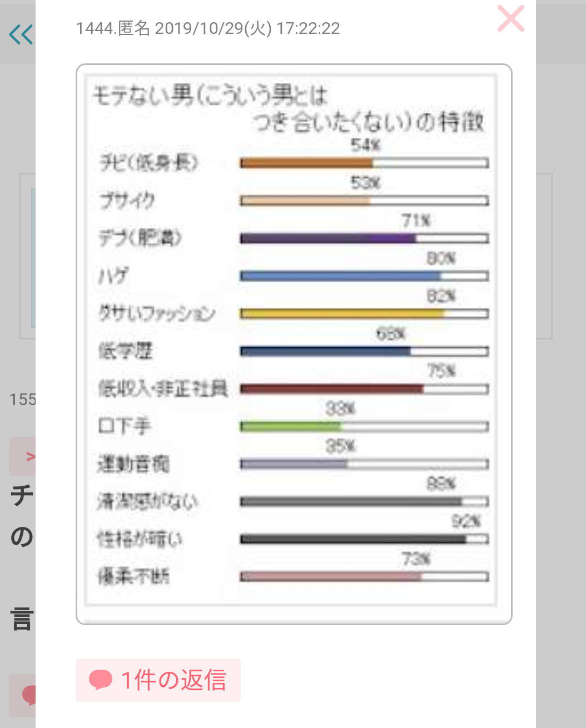Click comment header 1444.匿名 timestamp
The image size is (586, 728).
tap(207, 28)
